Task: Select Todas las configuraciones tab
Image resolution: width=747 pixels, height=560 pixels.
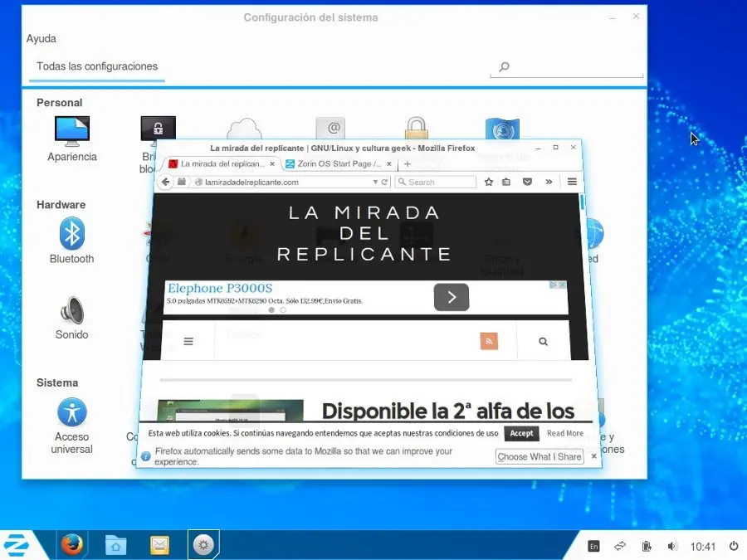Action: pyautogui.click(x=97, y=66)
